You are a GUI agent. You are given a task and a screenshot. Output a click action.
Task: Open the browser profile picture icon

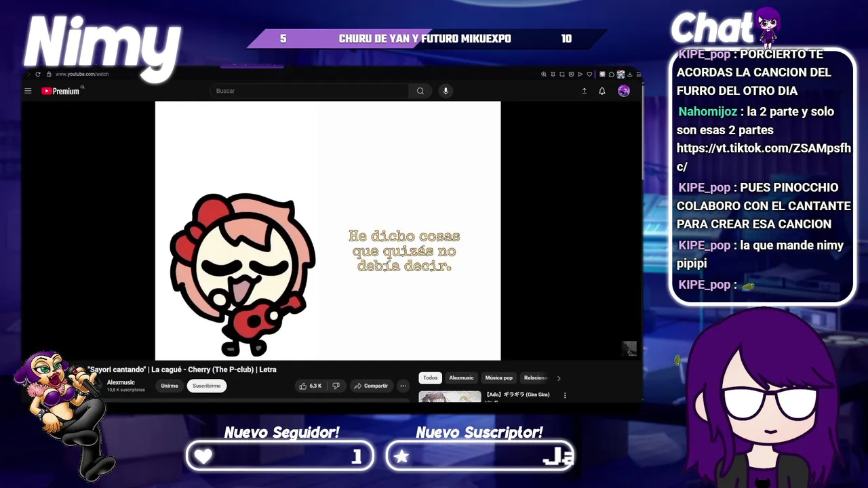[x=620, y=75]
